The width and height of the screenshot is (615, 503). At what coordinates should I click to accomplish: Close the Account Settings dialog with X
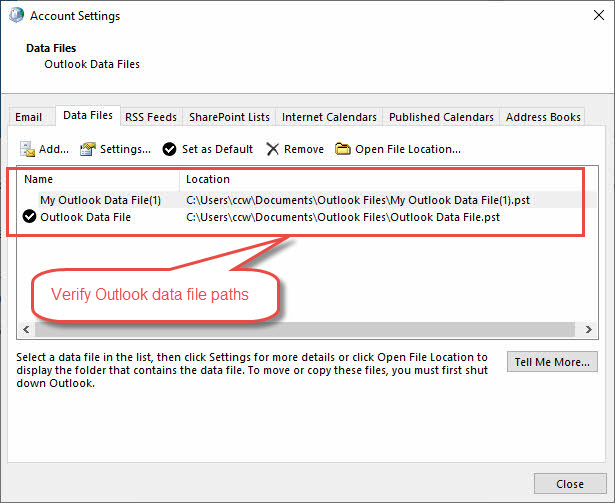tap(599, 15)
